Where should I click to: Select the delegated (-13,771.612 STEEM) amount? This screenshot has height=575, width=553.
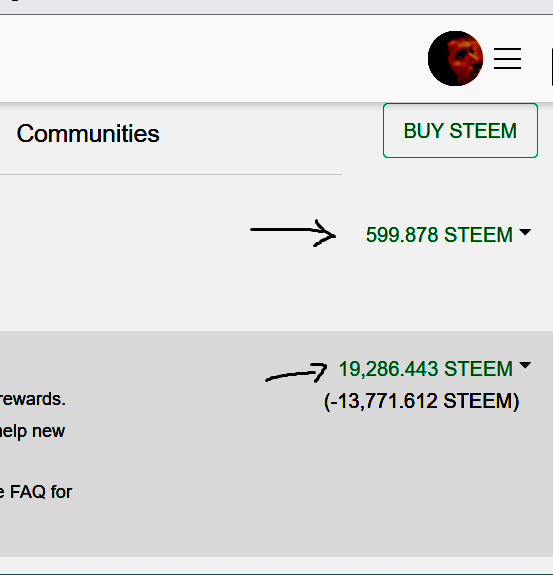422,401
